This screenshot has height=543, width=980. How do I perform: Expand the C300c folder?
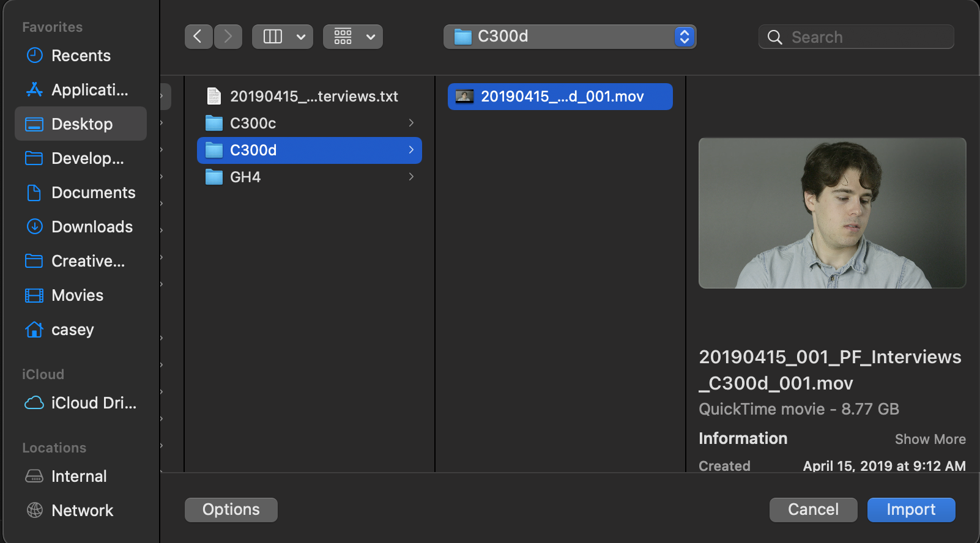411,123
